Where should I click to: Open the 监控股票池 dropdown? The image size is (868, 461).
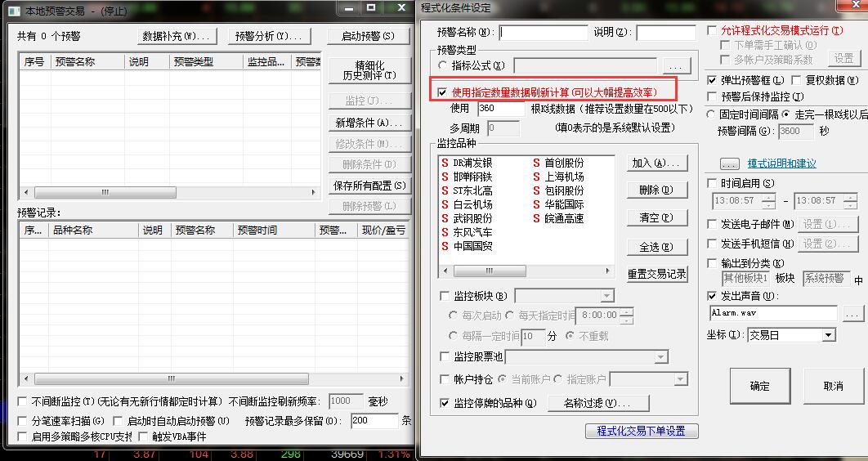661,357
